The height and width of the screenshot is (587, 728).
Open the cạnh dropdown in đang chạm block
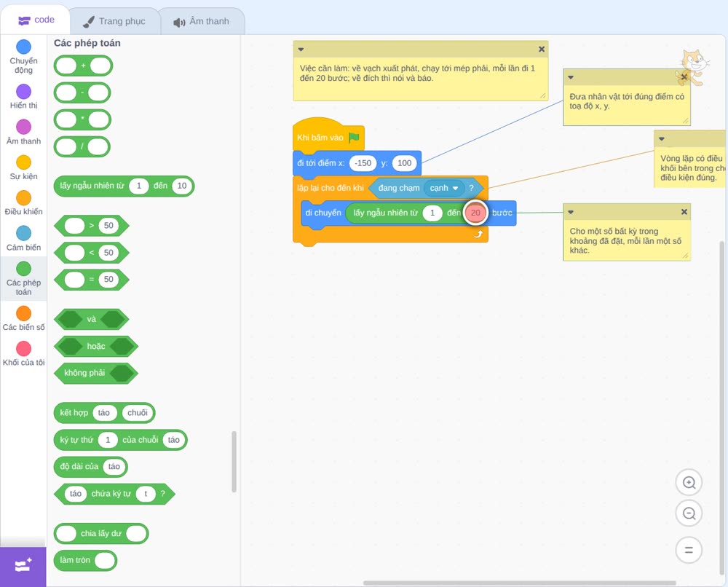[x=444, y=188]
